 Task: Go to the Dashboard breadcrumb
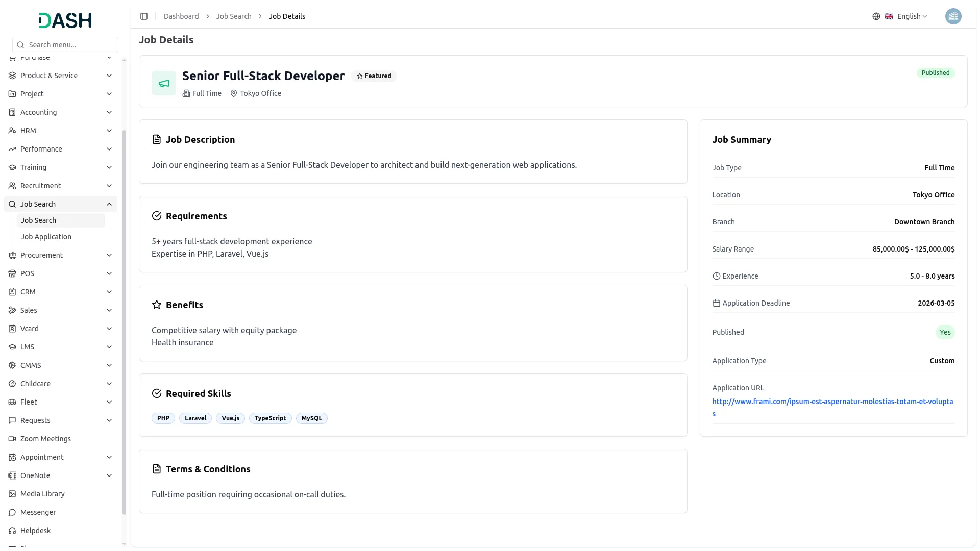(181, 16)
